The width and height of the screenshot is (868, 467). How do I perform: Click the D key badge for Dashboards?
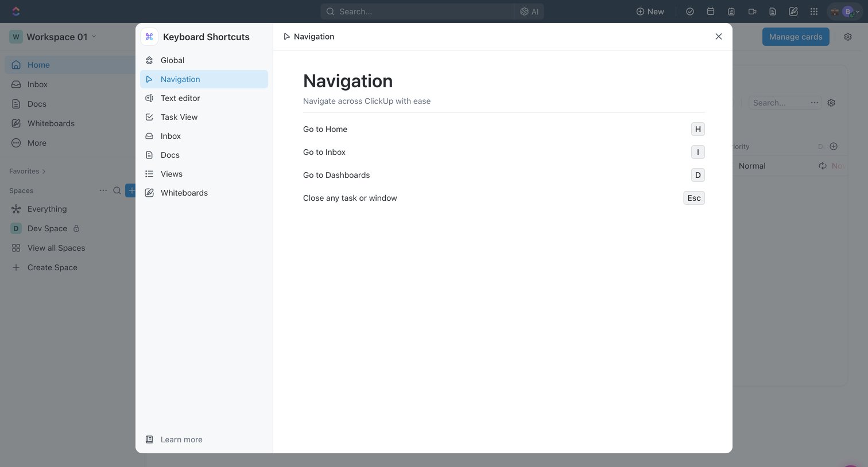[x=697, y=175]
